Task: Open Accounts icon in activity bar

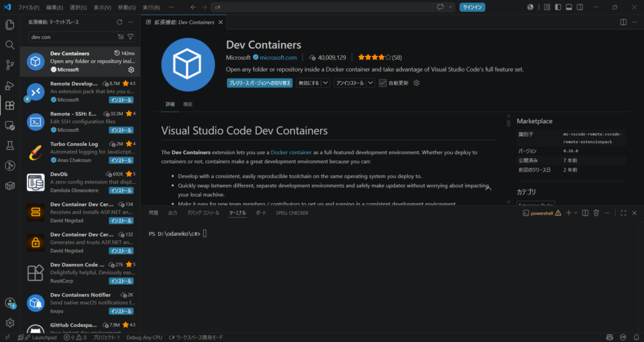Action: pos(10,303)
